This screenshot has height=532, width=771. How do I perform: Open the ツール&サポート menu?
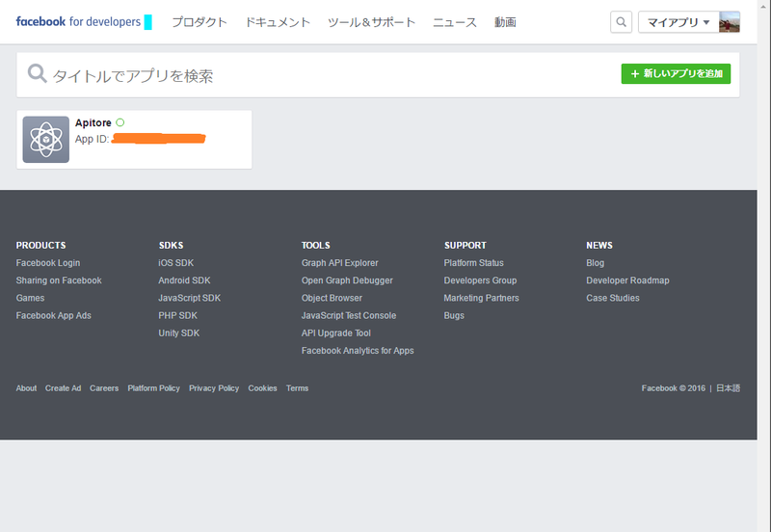click(x=371, y=22)
